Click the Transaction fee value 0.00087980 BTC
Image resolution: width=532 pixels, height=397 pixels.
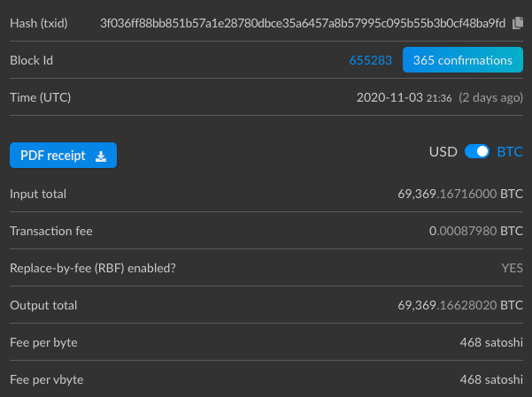475,231
